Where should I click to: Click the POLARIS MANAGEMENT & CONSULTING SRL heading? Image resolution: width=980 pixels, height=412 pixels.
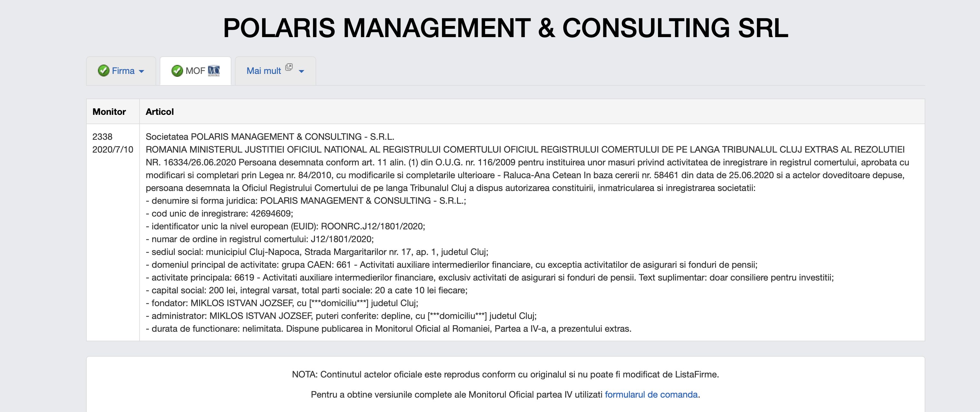coord(506,28)
